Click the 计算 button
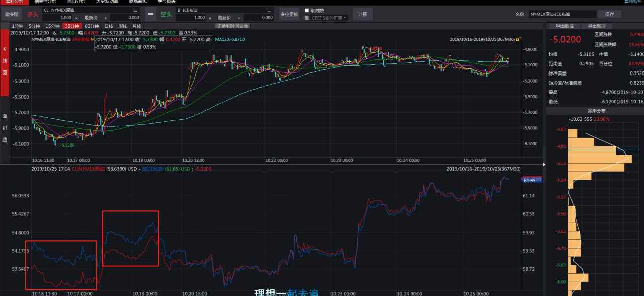644x296 pixels. coord(362,14)
